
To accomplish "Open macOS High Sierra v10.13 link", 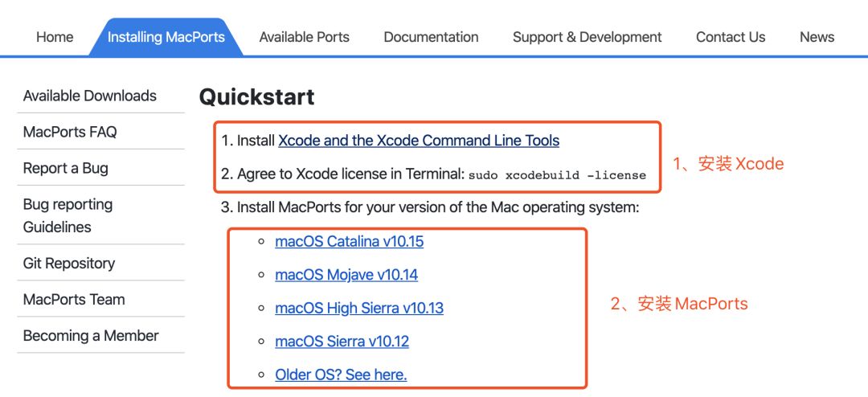I will pos(359,308).
